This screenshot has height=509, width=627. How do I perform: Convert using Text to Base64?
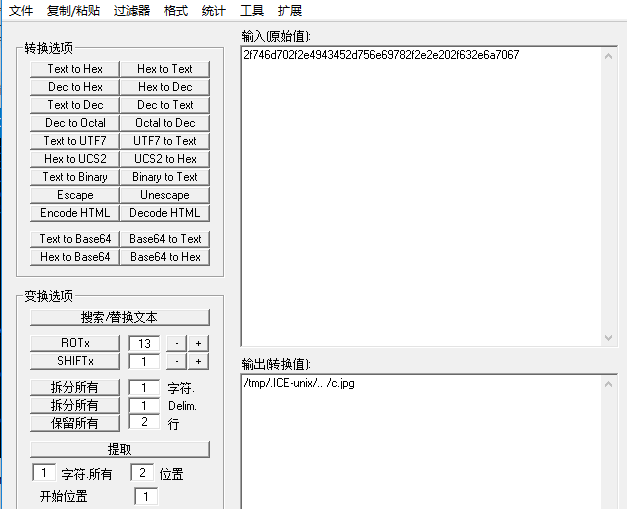(75, 239)
